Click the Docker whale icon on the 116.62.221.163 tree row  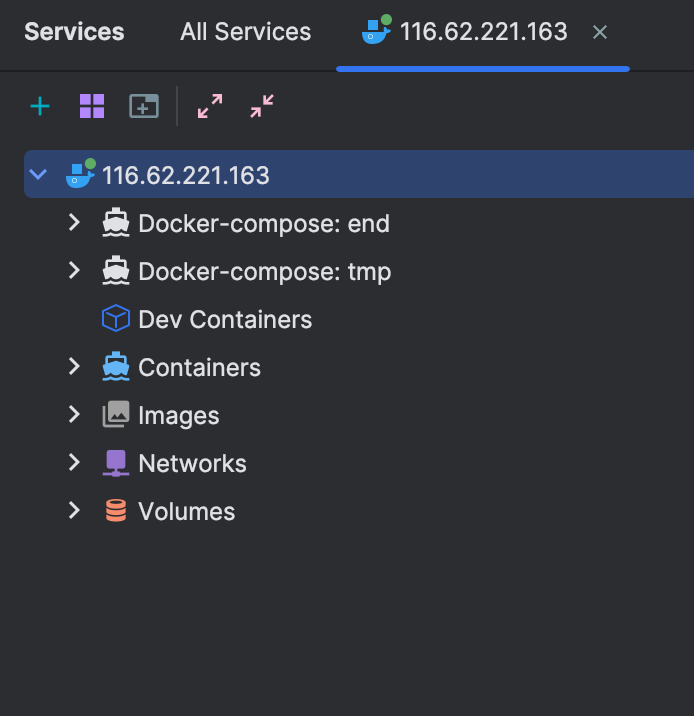point(81,174)
